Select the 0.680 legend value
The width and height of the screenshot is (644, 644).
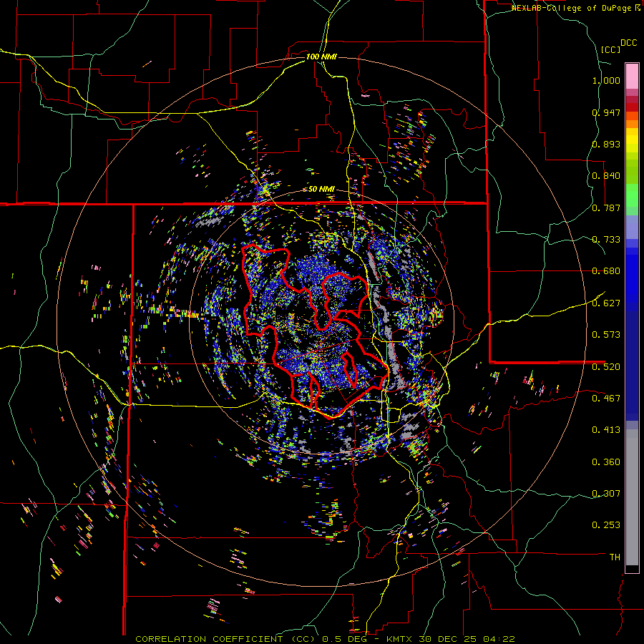pyautogui.click(x=606, y=271)
